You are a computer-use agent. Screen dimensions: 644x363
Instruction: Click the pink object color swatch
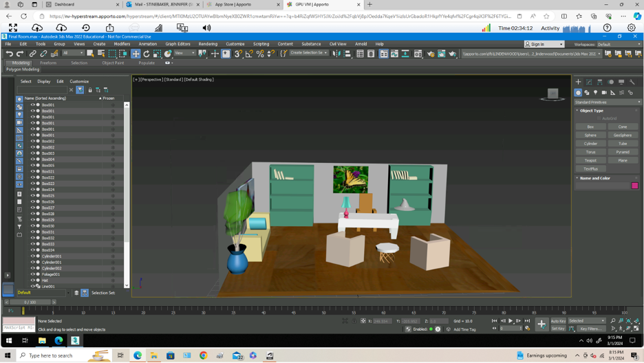point(634,186)
